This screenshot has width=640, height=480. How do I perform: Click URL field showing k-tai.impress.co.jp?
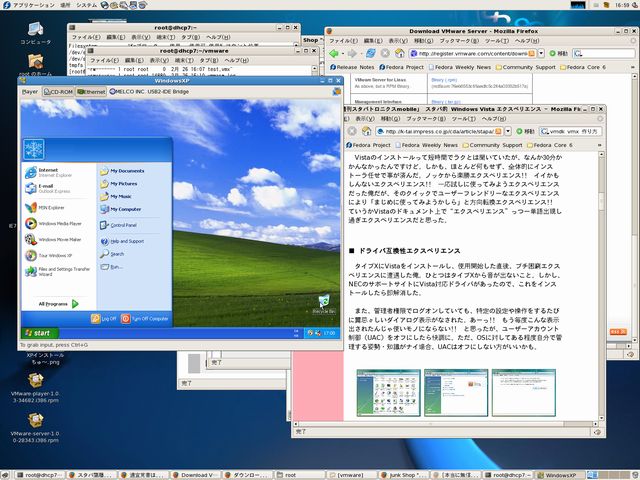coord(439,131)
